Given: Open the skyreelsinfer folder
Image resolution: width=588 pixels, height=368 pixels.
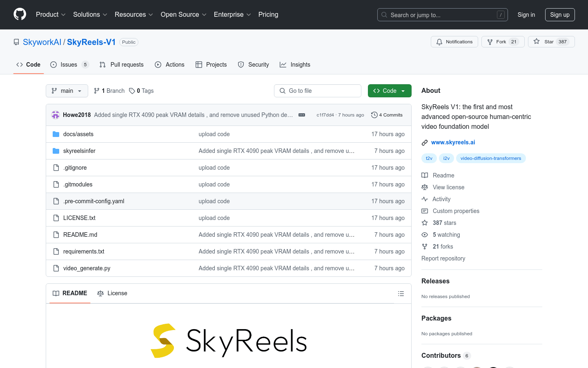Looking at the screenshot, I should pyautogui.click(x=79, y=151).
